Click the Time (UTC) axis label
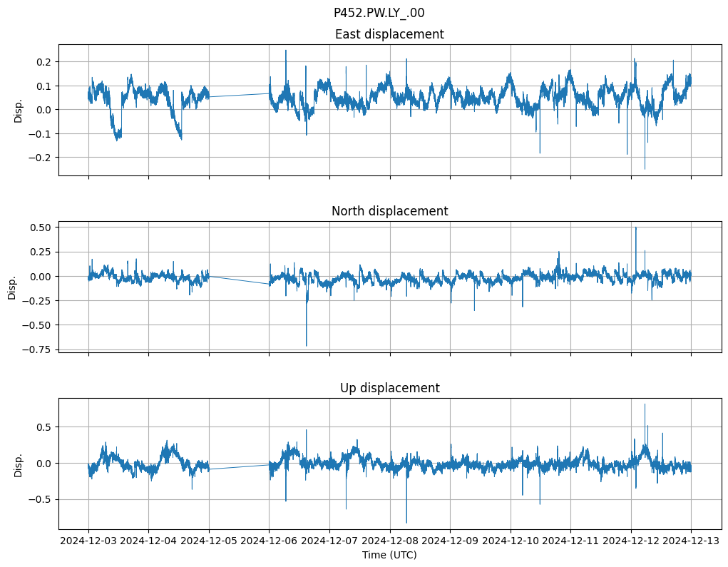Viewport: 728px width, 567px height. pyautogui.click(x=389, y=554)
